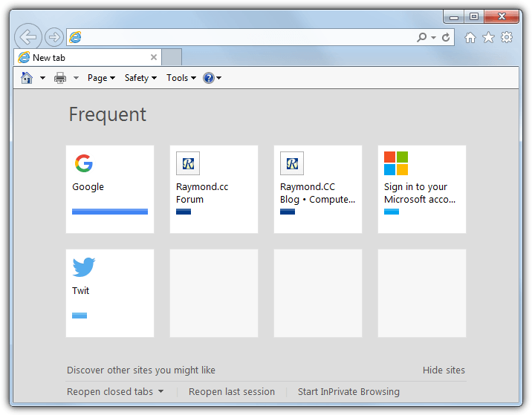Open Sign in to your Microsoft account tile
The width and height of the screenshot is (532, 415).
422,189
